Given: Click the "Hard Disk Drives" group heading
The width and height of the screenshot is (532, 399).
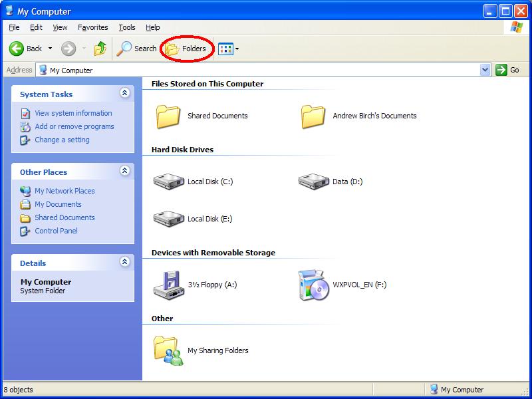Looking at the screenshot, I should (x=182, y=150).
